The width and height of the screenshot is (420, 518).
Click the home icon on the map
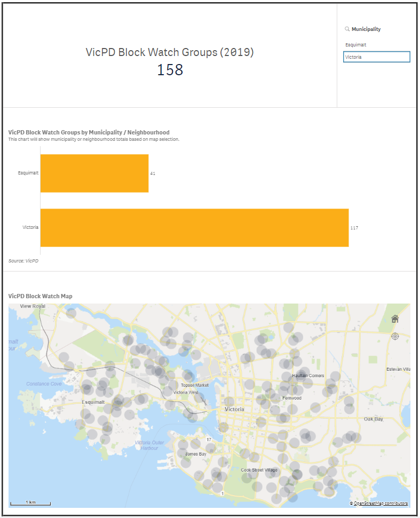[x=395, y=319]
